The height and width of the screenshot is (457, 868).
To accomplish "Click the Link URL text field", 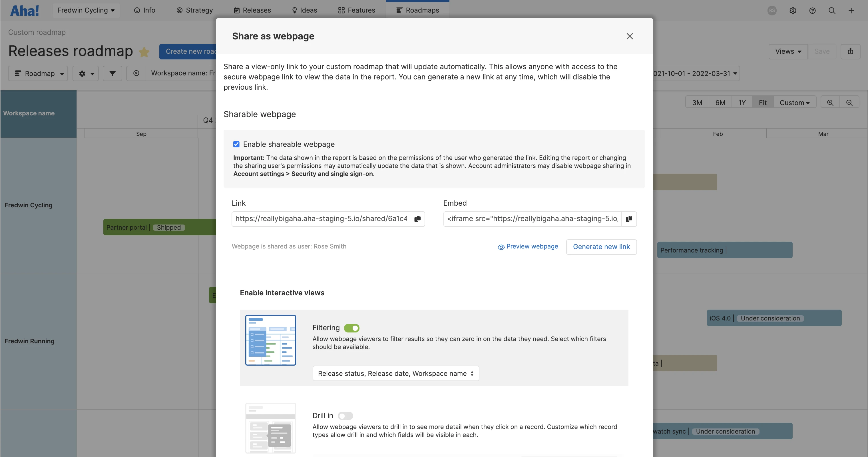I will pos(320,219).
